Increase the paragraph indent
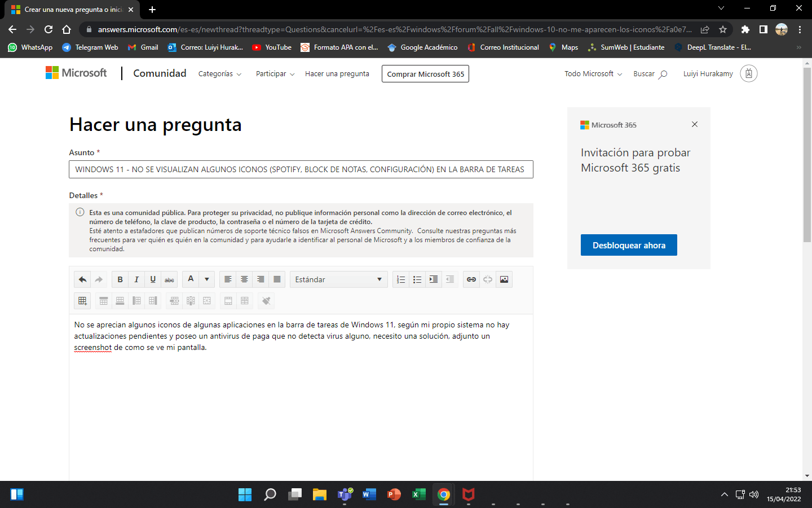Viewport: 812px width, 508px height. tap(434, 279)
